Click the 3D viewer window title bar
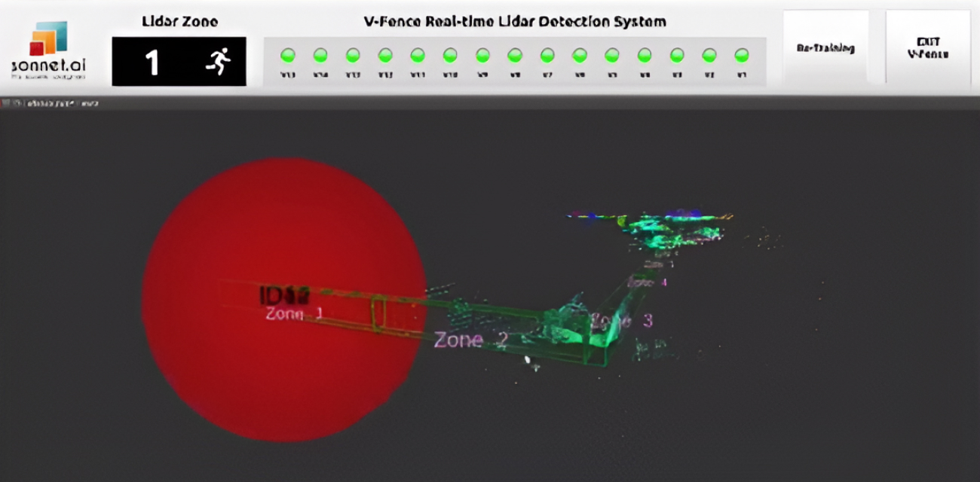This screenshot has height=482, width=980. (x=490, y=103)
